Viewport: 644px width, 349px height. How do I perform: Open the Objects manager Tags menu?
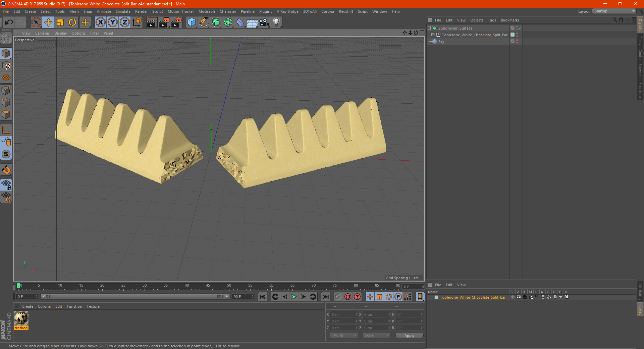(492, 20)
